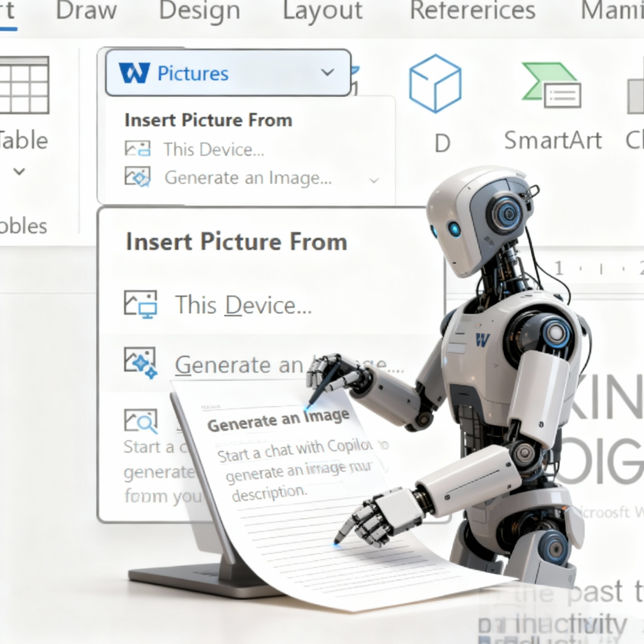The width and height of the screenshot is (644, 644).
Task: Click the Pictures button label
Action: tap(193, 73)
